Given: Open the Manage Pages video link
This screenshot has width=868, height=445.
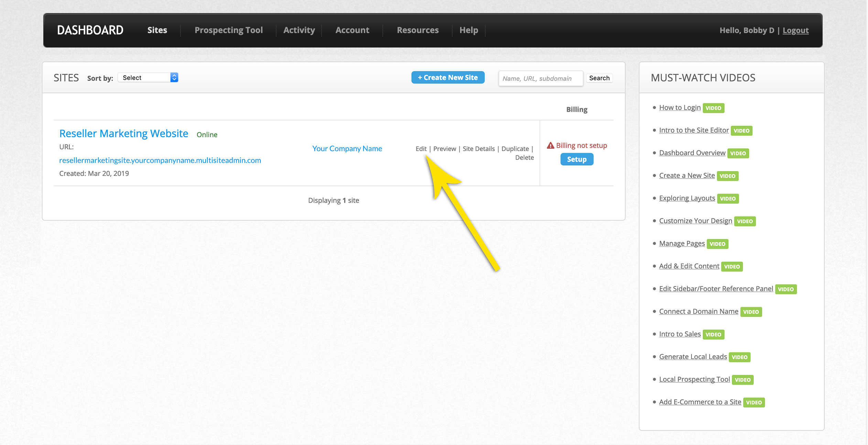Looking at the screenshot, I should (682, 244).
